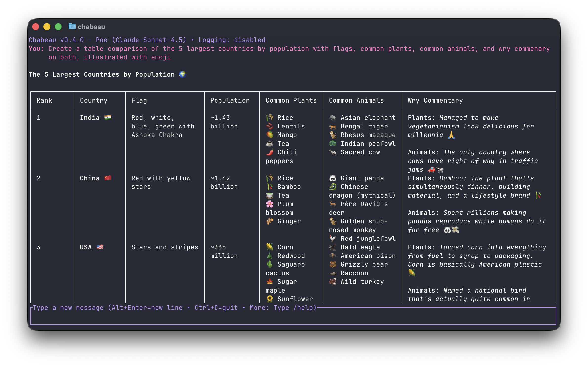Click the '~1.42 billion' population cell
Screen dimensions: 588x367
(224, 183)
